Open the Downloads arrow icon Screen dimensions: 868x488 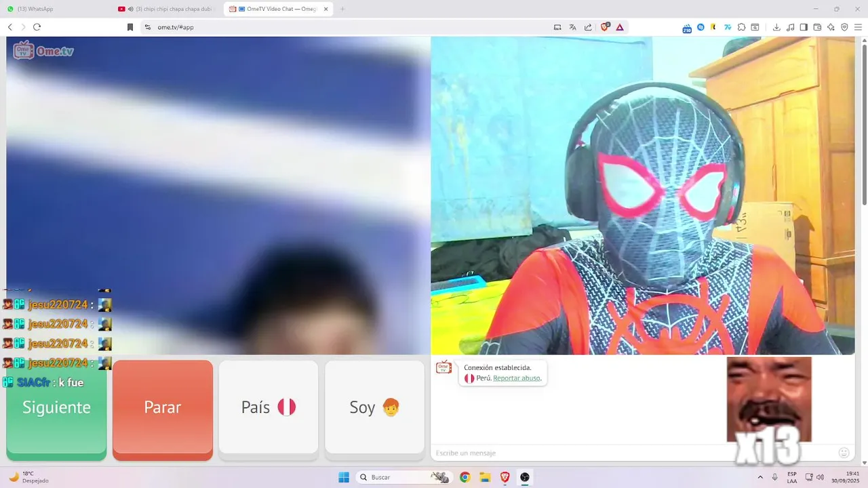(776, 27)
